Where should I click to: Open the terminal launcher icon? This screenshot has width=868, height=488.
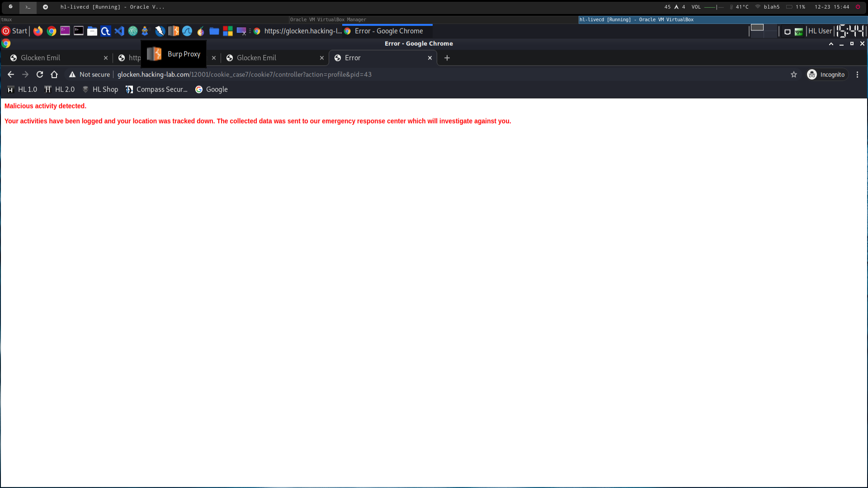pos(78,31)
